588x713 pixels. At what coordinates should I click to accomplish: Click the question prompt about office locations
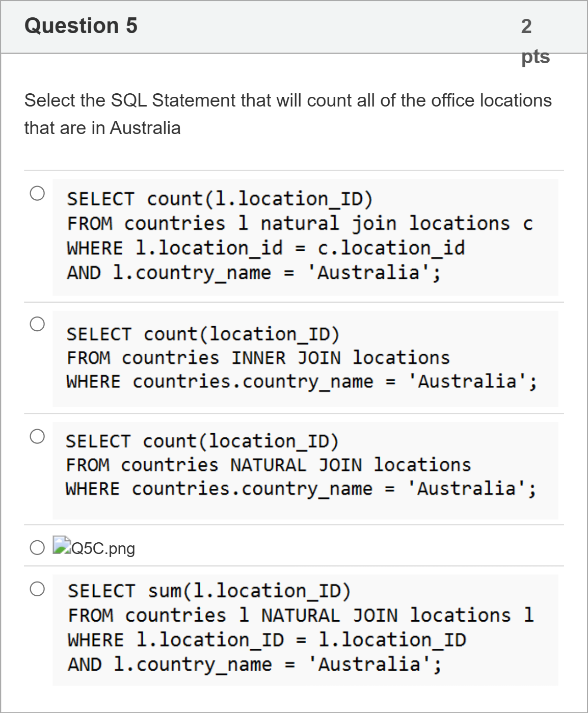(x=288, y=114)
